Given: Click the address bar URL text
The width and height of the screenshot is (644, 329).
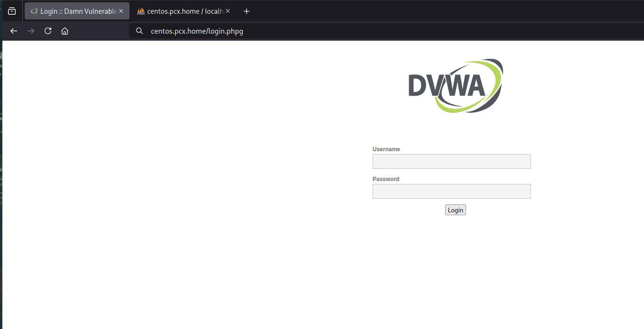Looking at the screenshot, I should click(x=197, y=31).
